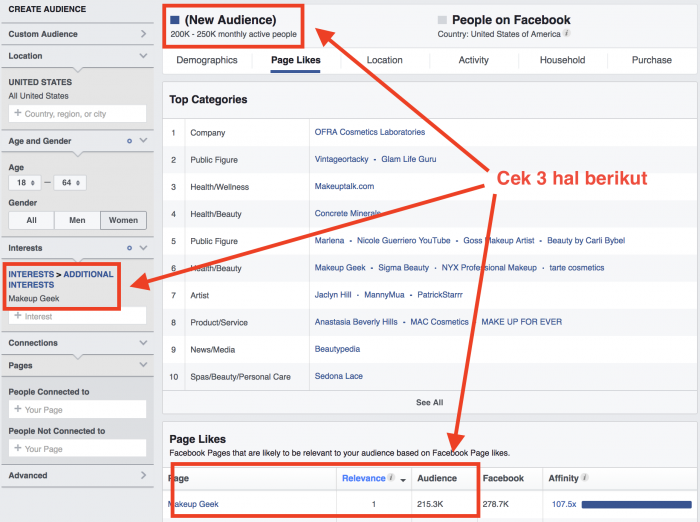This screenshot has width=700, height=522.
Task: Click info icon after United States of America
Action: pyautogui.click(x=567, y=33)
